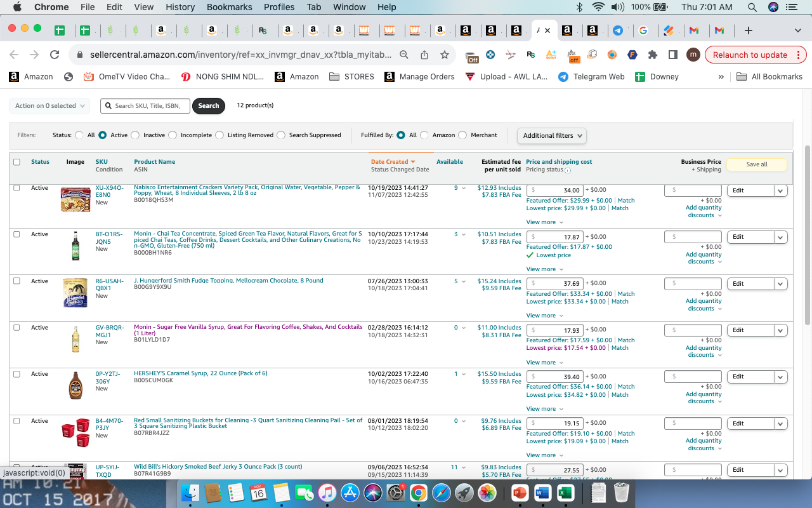Bookmark this page with the star icon
The image size is (812, 508).
tap(445, 55)
